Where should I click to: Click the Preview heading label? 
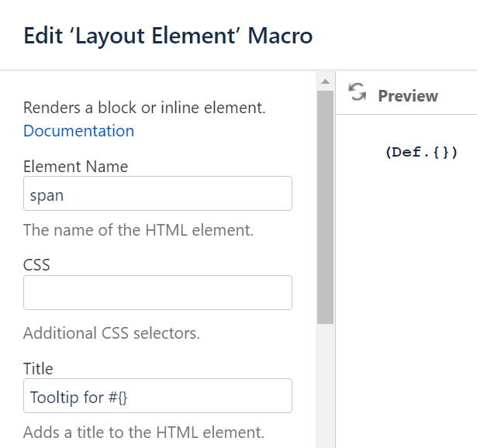coord(407,96)
